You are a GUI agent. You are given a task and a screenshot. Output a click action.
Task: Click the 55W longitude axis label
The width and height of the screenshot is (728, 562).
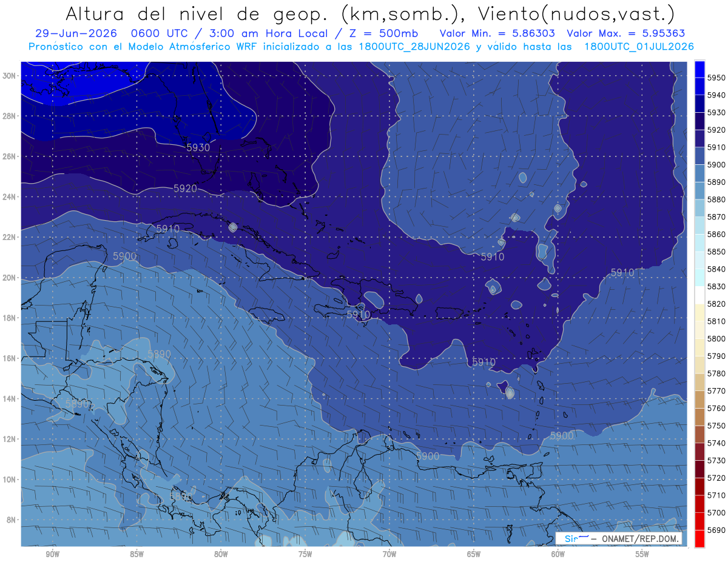coord(642,554)
